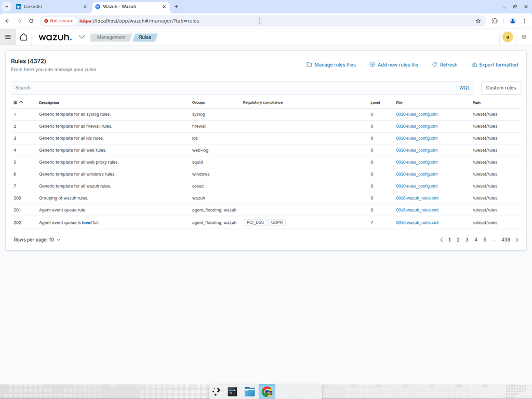Image resolution: width=532 pixels, height=399 pixels.
Task: Click the Not secure site info chip
Action: [x=59, y=21]
